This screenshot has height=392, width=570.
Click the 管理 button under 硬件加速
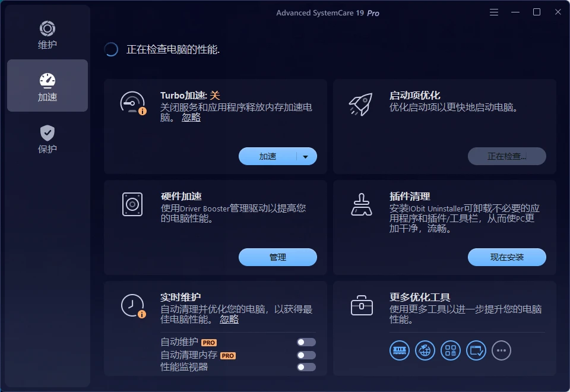pos(277,257)
